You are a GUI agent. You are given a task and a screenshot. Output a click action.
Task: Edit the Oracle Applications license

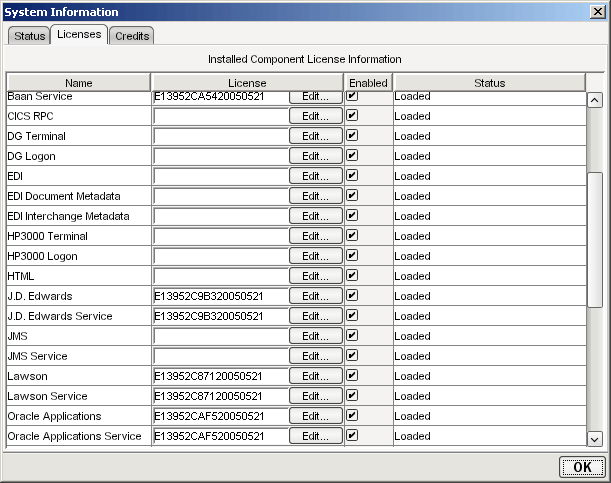316,416
